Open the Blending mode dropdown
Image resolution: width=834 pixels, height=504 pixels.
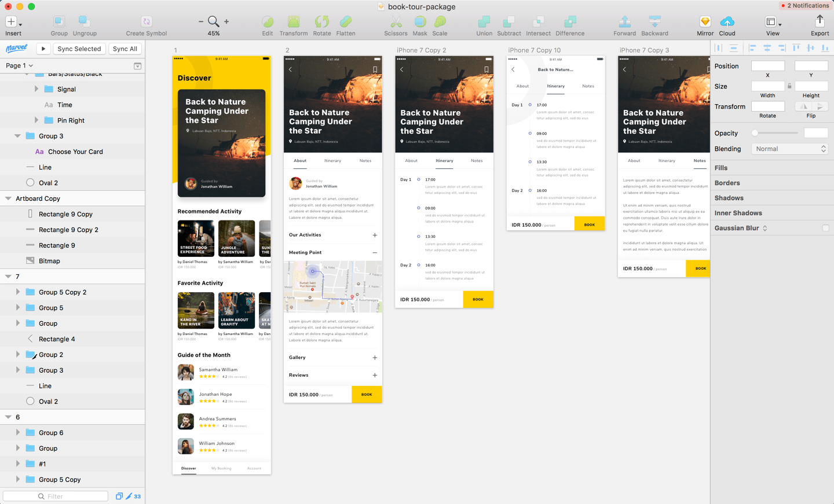(x=789, y=149)
